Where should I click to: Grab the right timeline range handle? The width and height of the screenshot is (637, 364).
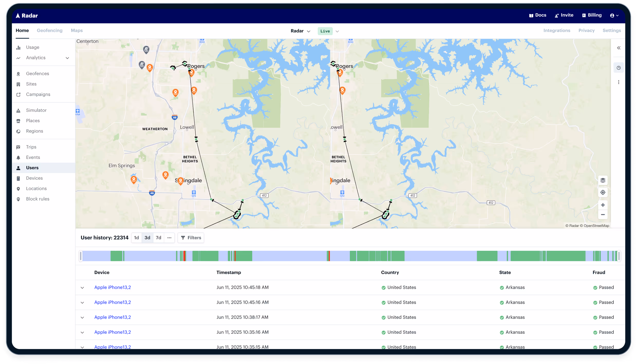[619, 256]
